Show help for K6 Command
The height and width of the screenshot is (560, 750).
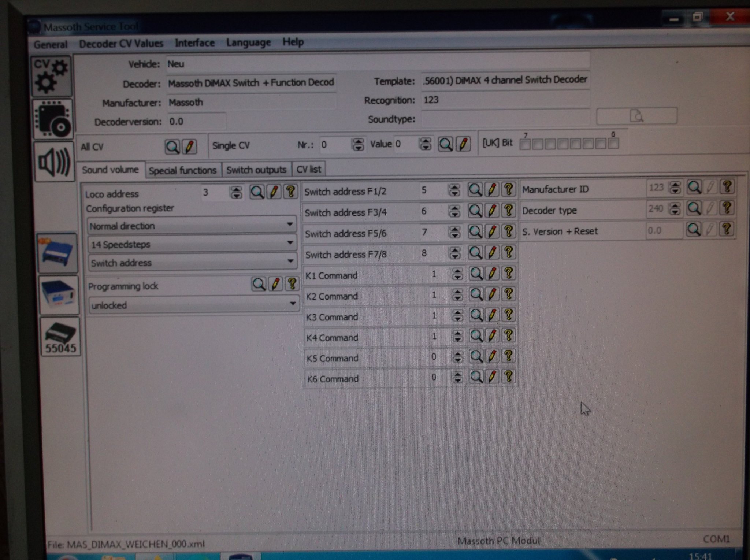pos(509,377)
